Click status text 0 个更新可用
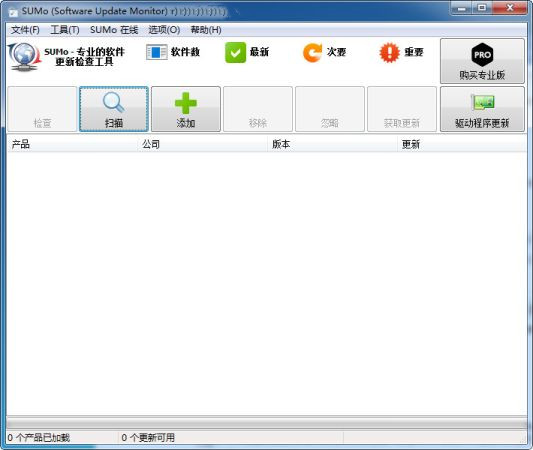 coord(148,437)
